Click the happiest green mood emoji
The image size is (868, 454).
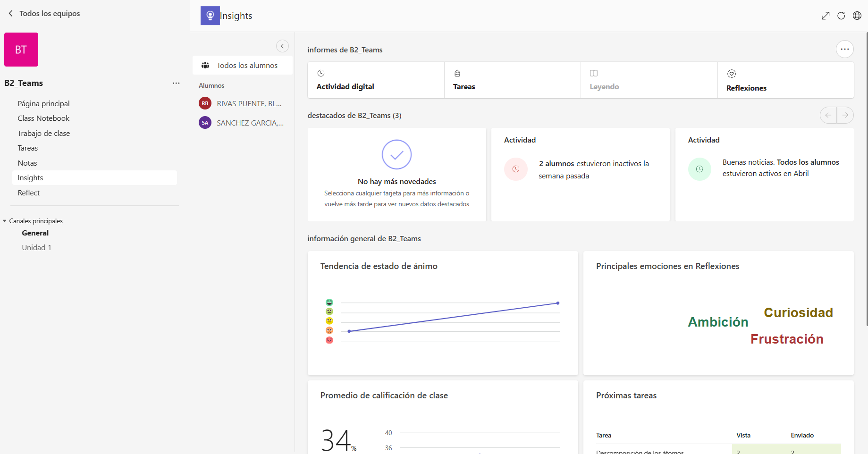point(329,302)
